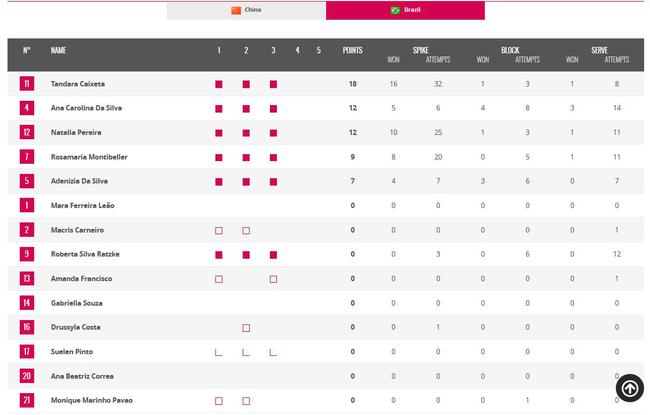Click the China flag icon
This screenshot has width=650, height=415.
coord(236,10)
